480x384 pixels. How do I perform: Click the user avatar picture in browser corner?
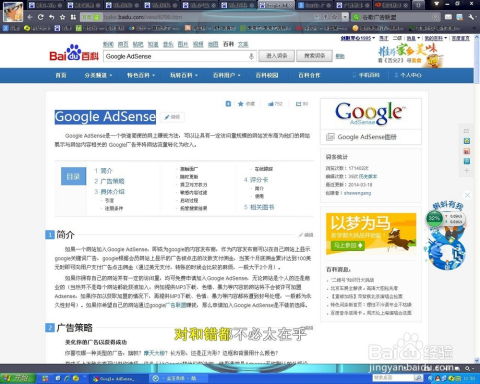point(13,11)
